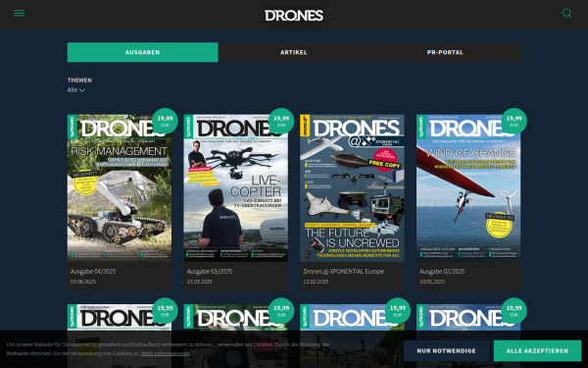The height and width of the screenshot is (368, 588).
Task: Click the Ausgabe 03/2025 title
Action: pyautogui.click(x=210, y=272)
